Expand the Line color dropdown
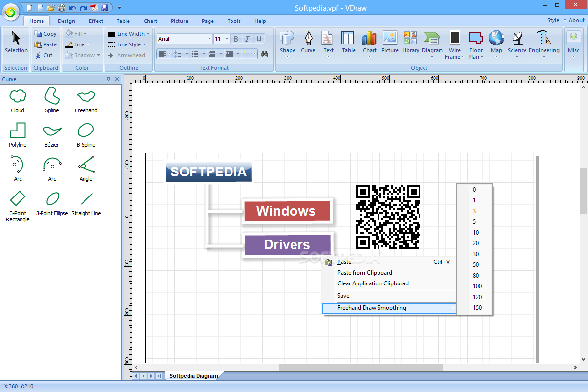 [88, 44]
